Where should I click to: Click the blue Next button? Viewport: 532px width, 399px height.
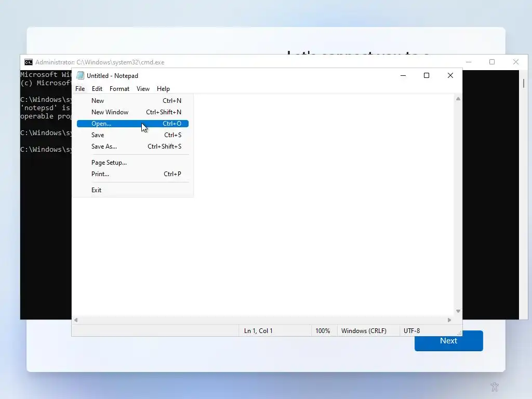coord(448,341)
